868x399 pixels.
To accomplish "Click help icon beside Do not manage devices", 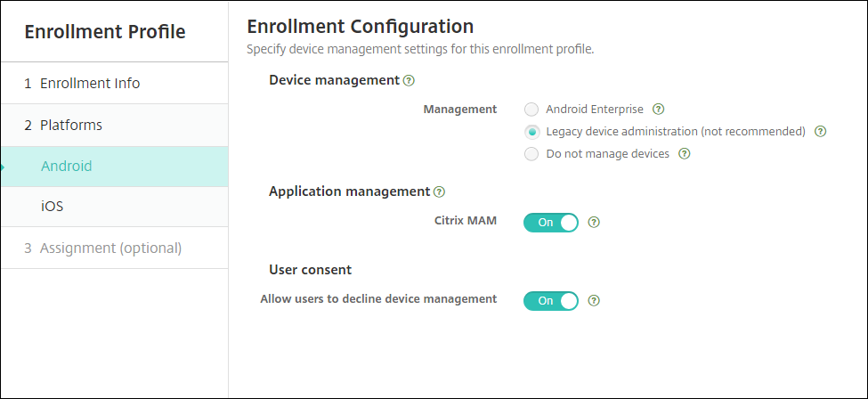I will tap(685, 153).
